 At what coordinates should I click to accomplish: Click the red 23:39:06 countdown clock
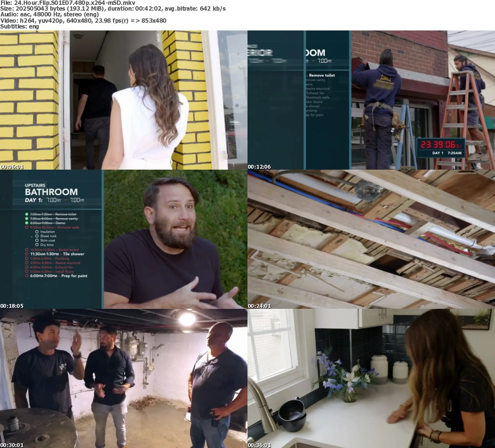440,145
